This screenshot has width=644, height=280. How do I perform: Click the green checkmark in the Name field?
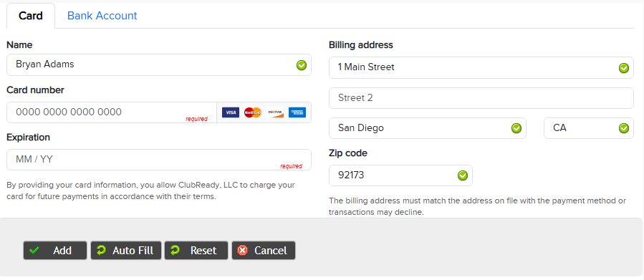click(302, 65)
